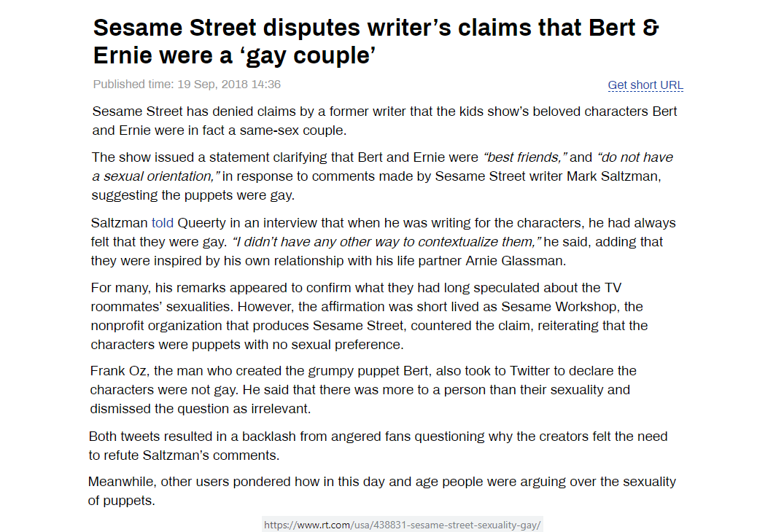This screenshot has height=532, width=784.
Task: Click the italic quote 'best friends,'
Action: click(x=524, y=157)
